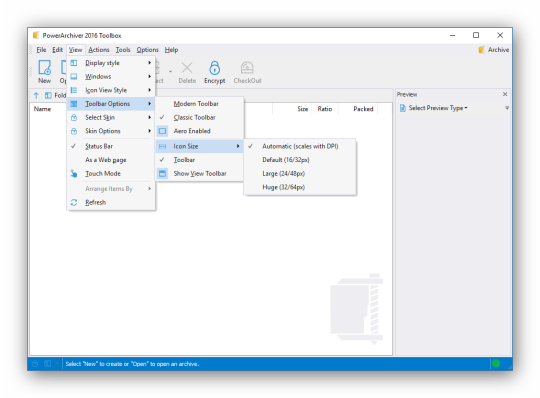
Task: Click the Icon View Style list icon
Action: 74,90
